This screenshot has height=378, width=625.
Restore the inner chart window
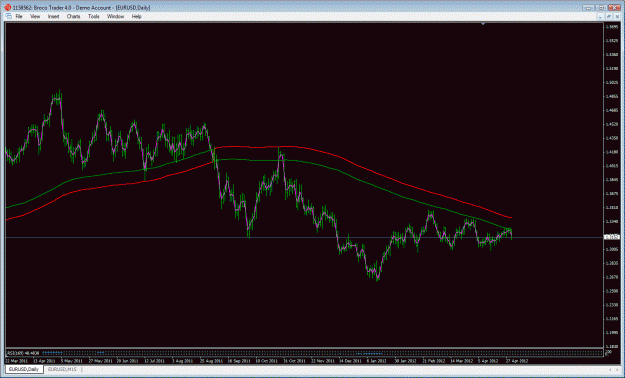(609, 17)
